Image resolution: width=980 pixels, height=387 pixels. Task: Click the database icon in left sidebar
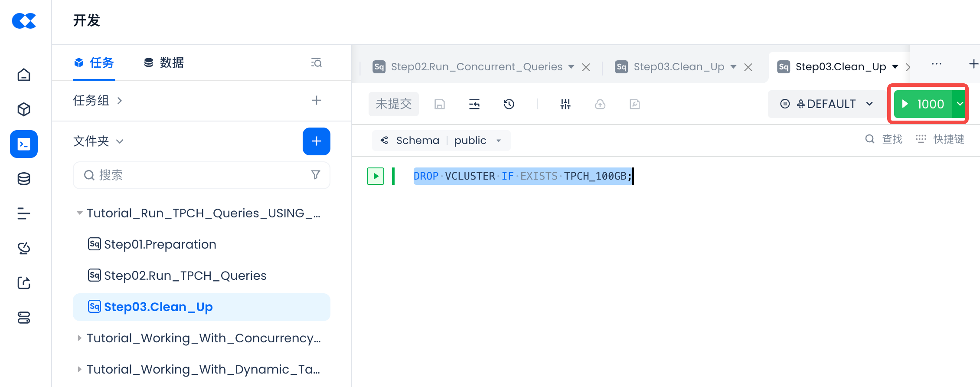(24, 179)
